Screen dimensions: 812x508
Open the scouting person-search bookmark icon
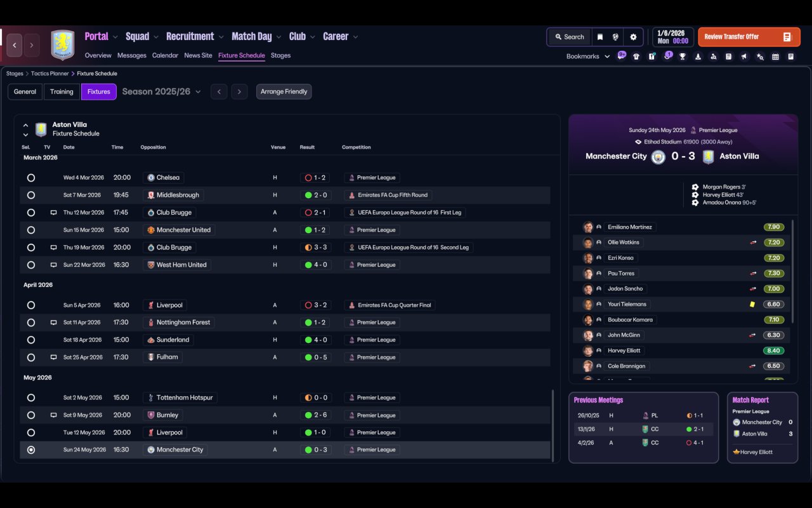713,57
